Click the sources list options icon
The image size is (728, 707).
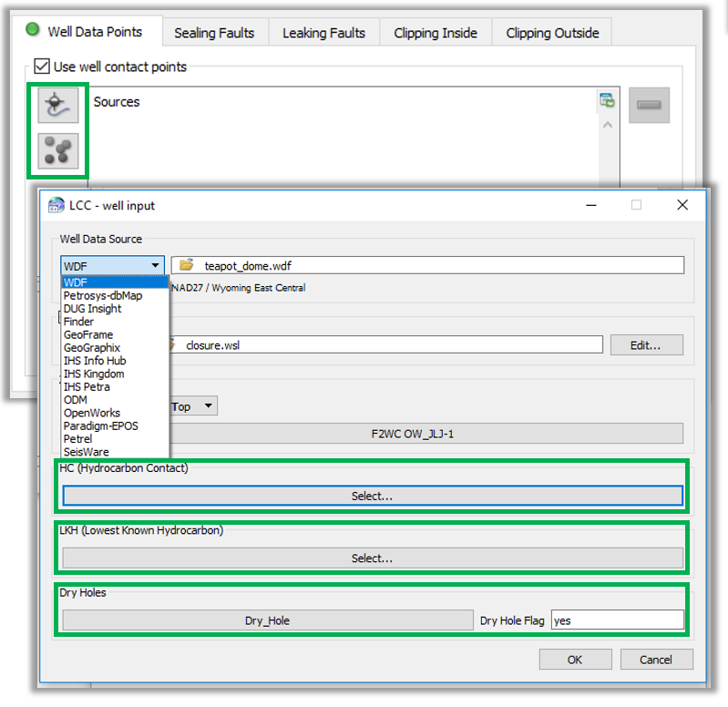point(607,100)
